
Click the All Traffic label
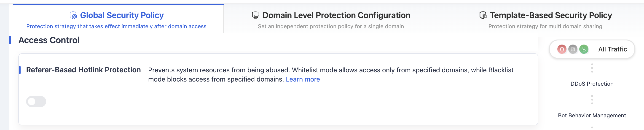tap(612, 49)
